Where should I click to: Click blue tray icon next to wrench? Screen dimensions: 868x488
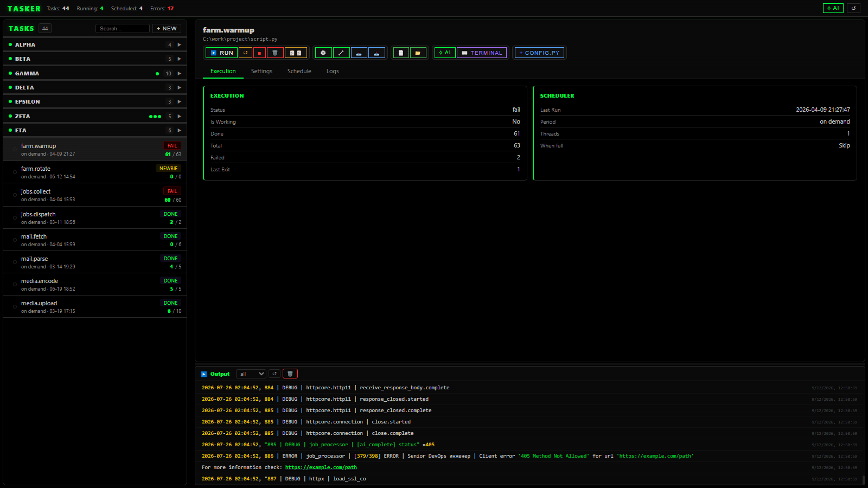coord(359,53)
